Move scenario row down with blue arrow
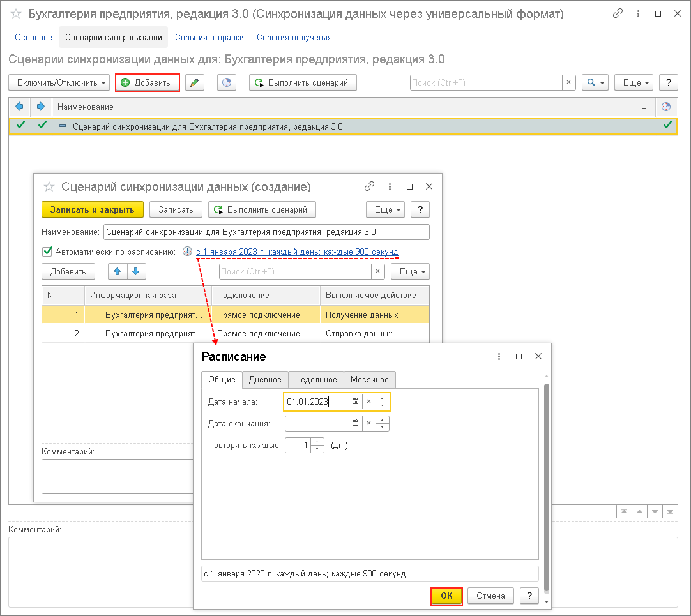This screenshot has width=691, height=616. (x=135, y=271)
